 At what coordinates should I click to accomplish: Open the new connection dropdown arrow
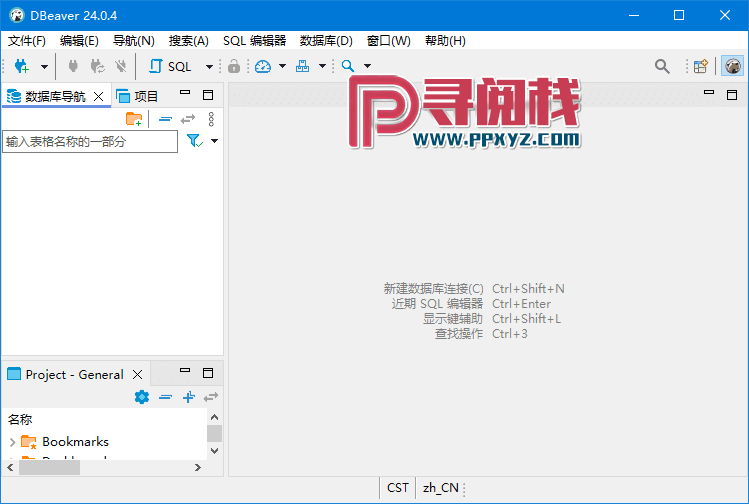click(x=44, y=66)
